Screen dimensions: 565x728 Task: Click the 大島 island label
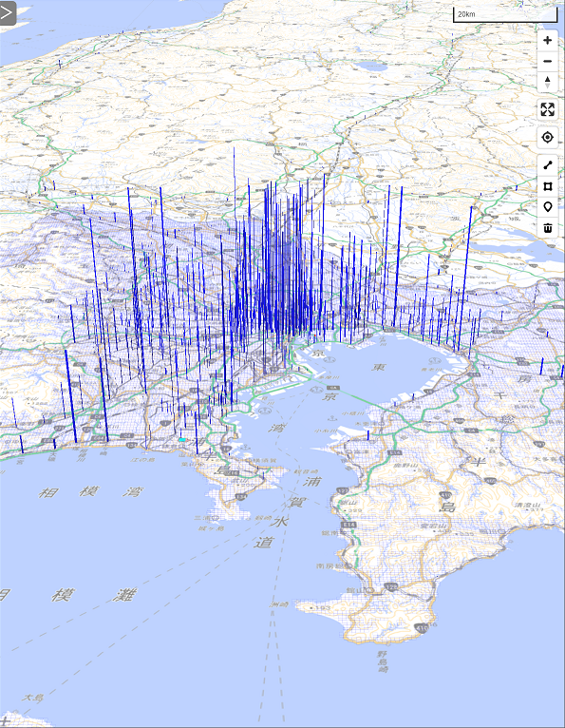pos(32,698)
